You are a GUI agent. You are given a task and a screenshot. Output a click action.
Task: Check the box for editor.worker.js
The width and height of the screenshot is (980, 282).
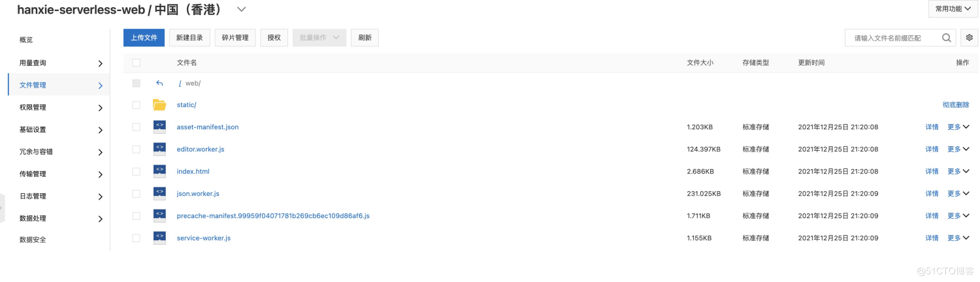136,149
